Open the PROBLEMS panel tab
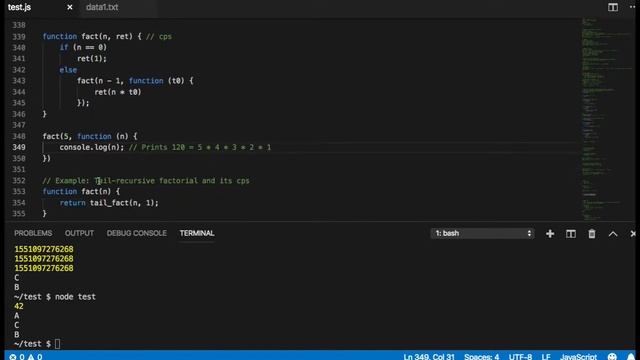The image size is (640, 360). pyautogui.click(x=33, y=233)
